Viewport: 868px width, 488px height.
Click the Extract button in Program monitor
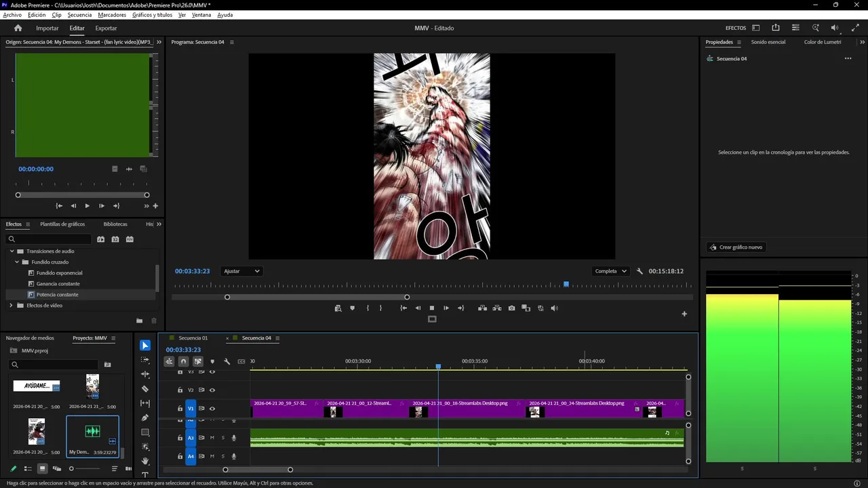(x=497, y=308)
